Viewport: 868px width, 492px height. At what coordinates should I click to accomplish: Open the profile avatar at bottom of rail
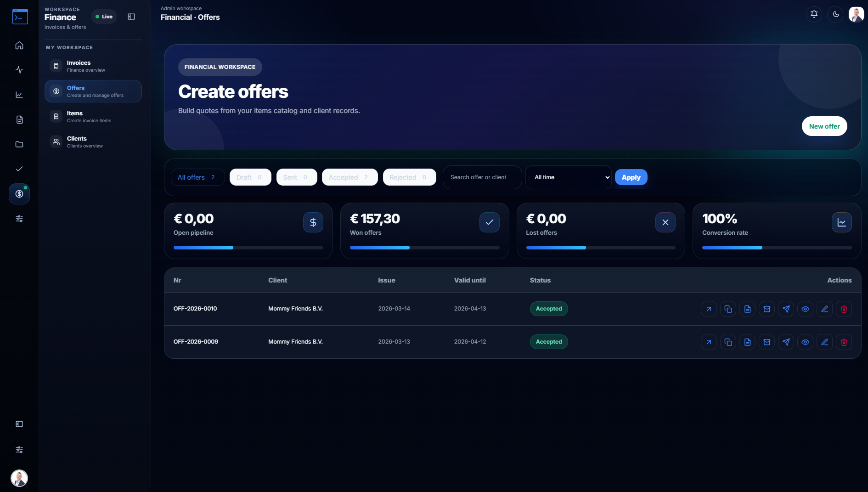click(19, 478)
